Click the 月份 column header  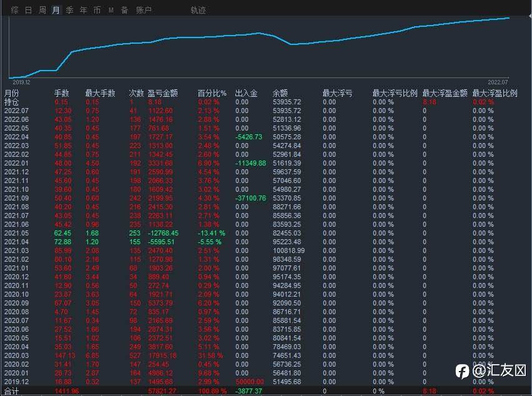coord(11,93)
